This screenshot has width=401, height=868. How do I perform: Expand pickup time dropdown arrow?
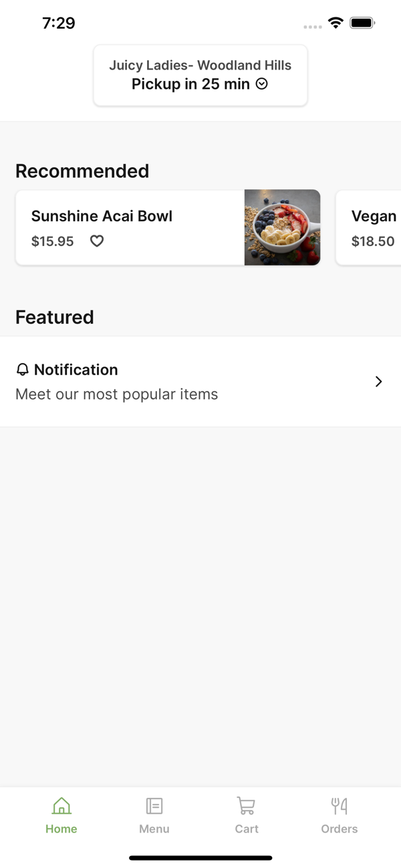coord(262,84)
